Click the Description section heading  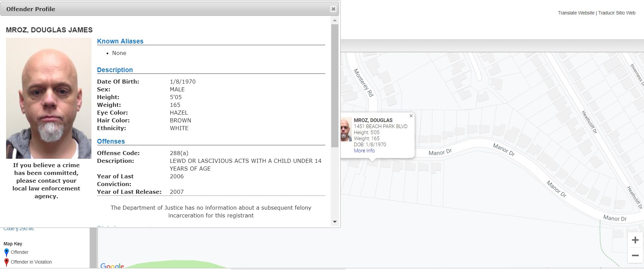115,70
